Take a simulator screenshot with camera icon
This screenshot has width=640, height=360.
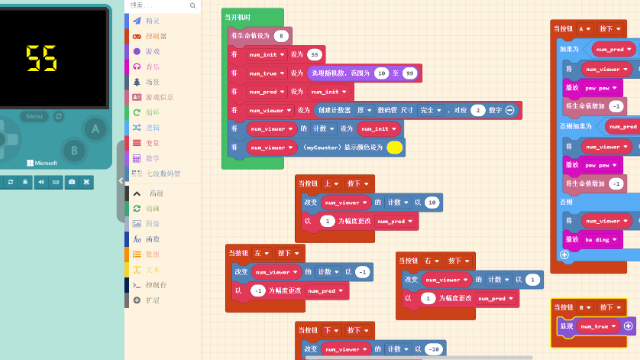(72, 182)
